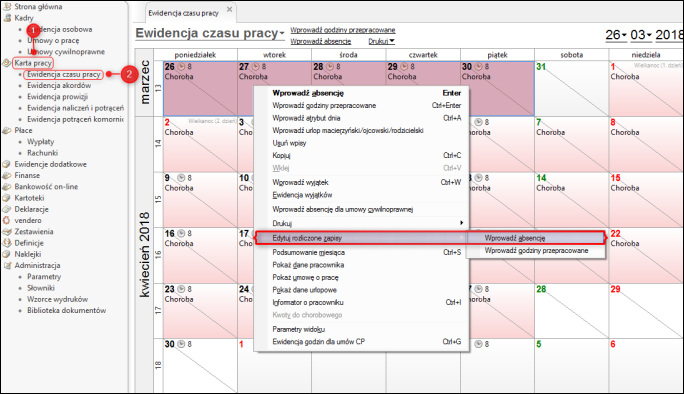Select Wprowadź wyjątek menu entry
The height and width of the screenshot is (394, 684).
coord(362,182)
